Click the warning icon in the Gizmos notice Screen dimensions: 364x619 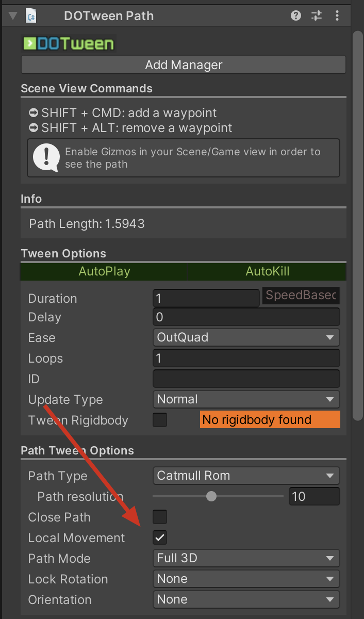(45, 157)
